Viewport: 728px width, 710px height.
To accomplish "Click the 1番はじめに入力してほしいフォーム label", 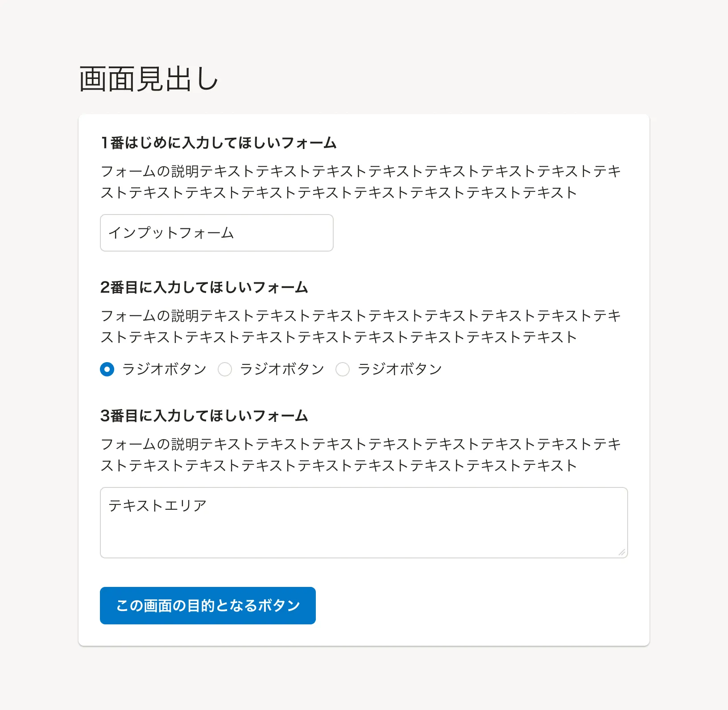I will click(x=219, y=143).
